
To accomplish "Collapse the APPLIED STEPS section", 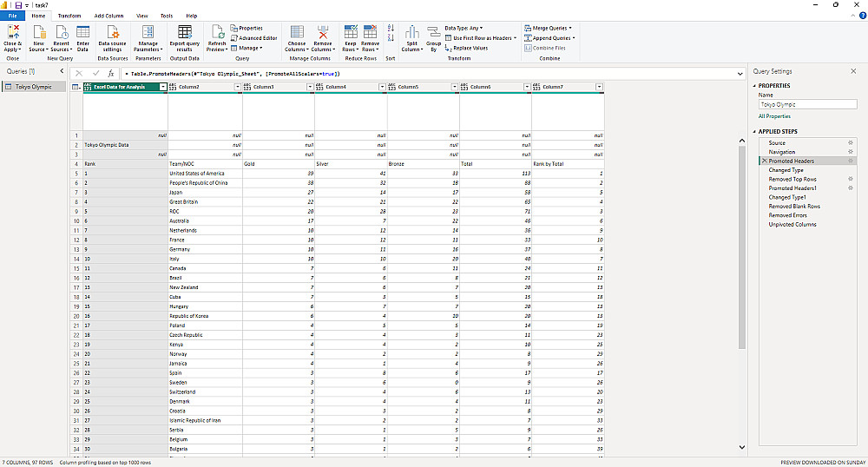I will tap(754, 132).
